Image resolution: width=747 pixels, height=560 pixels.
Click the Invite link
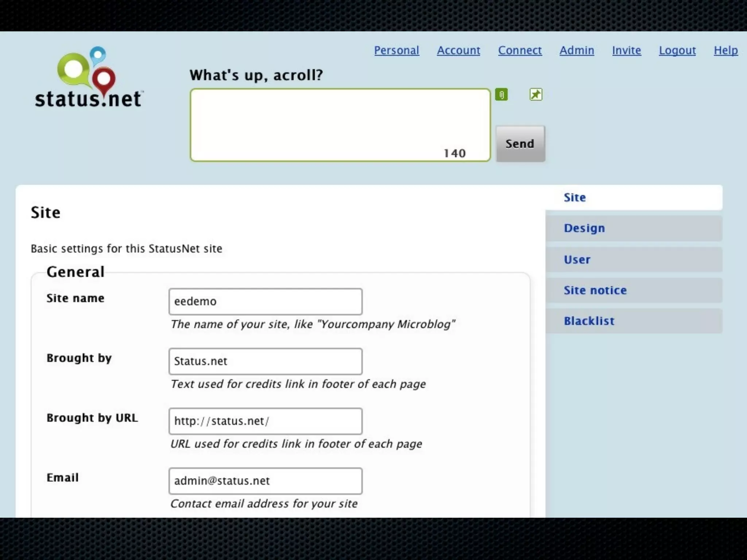626,50
